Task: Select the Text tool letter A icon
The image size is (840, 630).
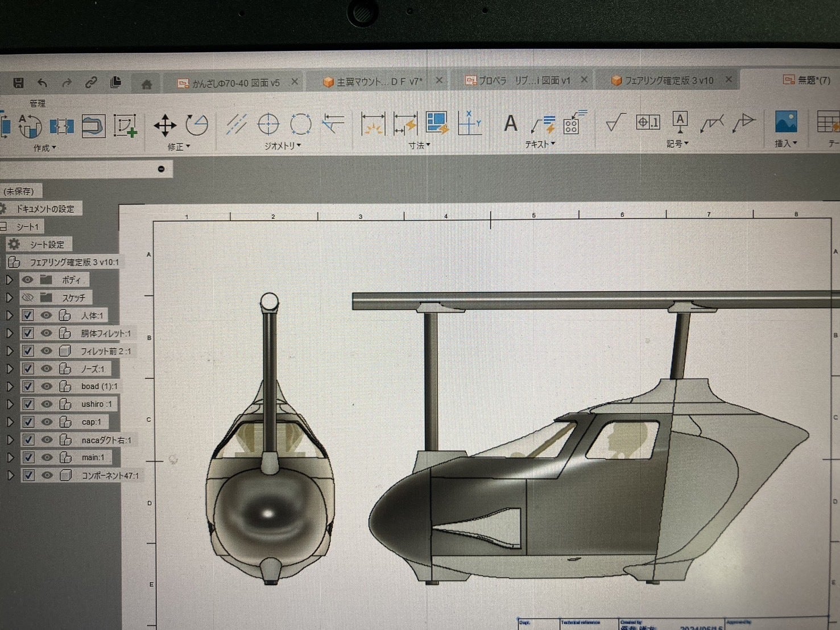Action: (510, 123)
